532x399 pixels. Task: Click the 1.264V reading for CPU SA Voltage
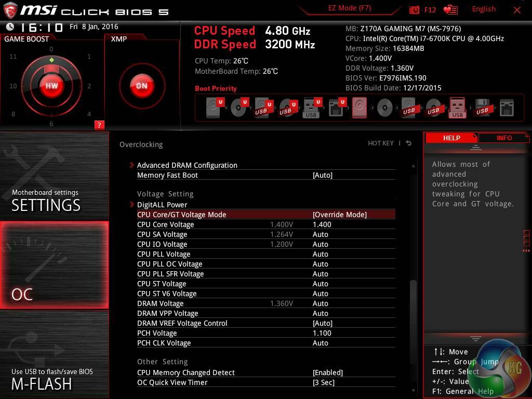[282, 234]
